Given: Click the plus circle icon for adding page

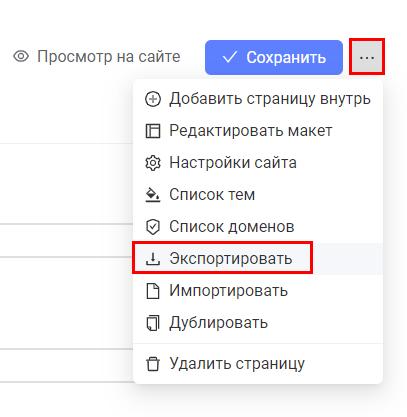Looking at the screenshot, I should coord(153,99).
